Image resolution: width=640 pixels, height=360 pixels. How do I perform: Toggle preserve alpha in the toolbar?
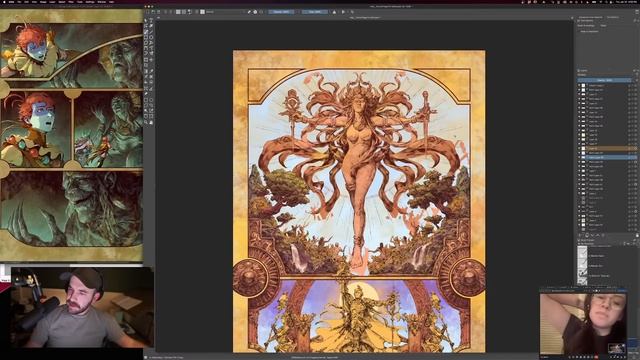[x=255, y=12]
